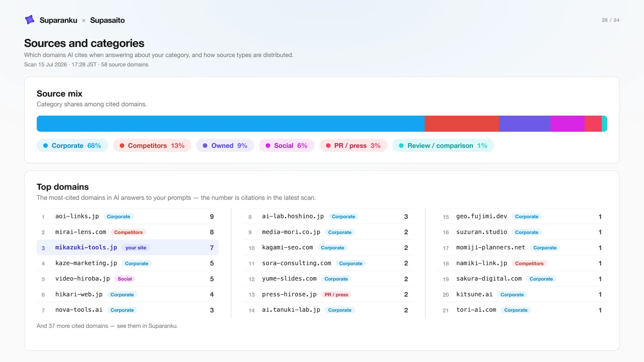This screenshot has width=644, height=362.
Task: Click the Suparanku brand name
Action: point(58,20)
